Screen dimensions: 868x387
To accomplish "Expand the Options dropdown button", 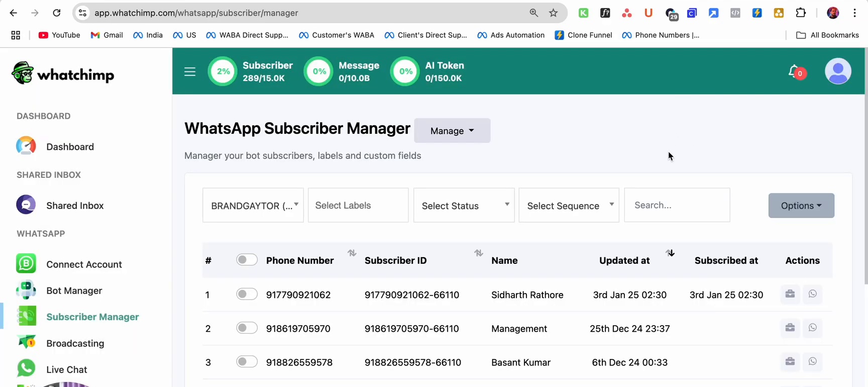I will [x=801, y=206].
